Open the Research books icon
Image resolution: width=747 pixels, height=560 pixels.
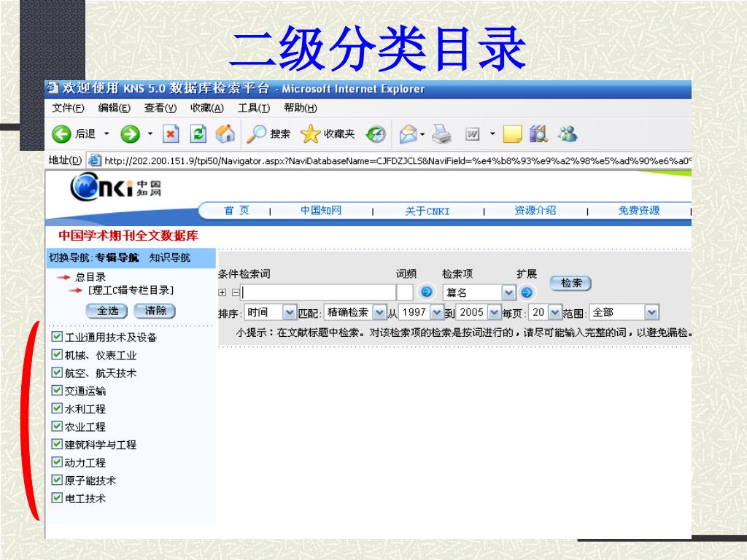pyautogui.click(x=539, y=134)
